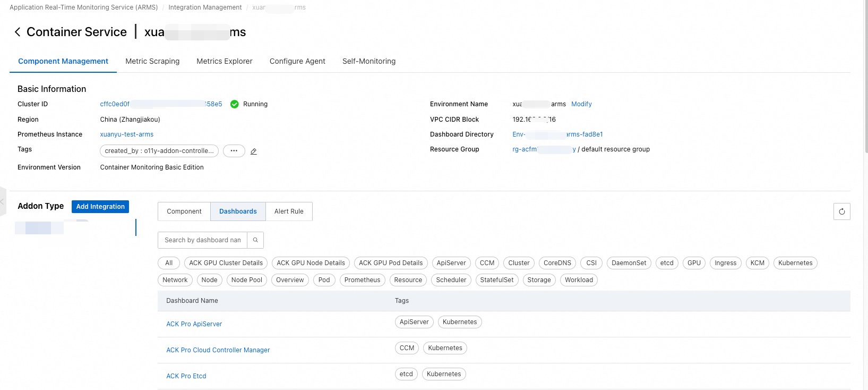Open the ACK Pro ApiServer dashboard
The width and height of the screenshot is (868, 390).
point(194,324)
